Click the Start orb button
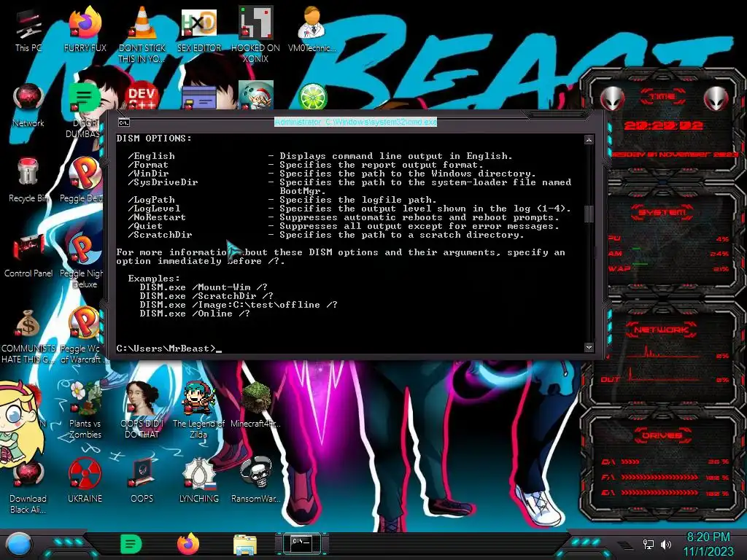The image size is (747, 560). [x=19, y=544]
